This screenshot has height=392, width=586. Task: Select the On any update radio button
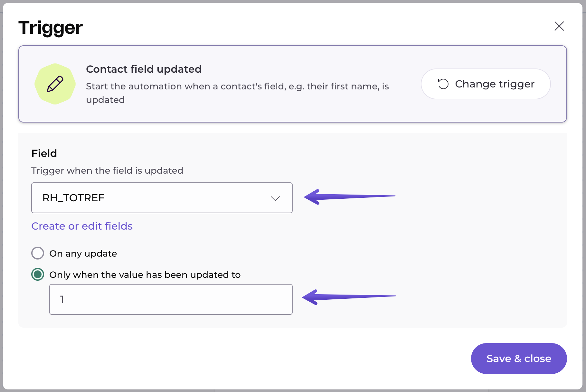tap(38, 253)
